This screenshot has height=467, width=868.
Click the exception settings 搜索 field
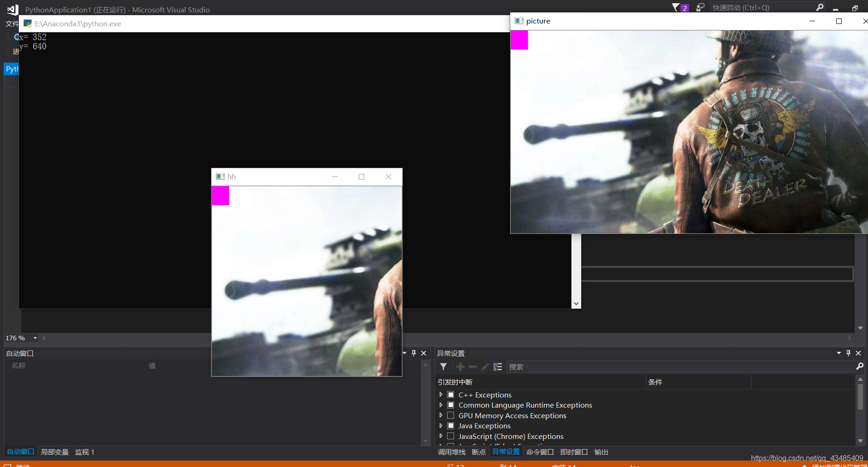[x=680, y=367]
